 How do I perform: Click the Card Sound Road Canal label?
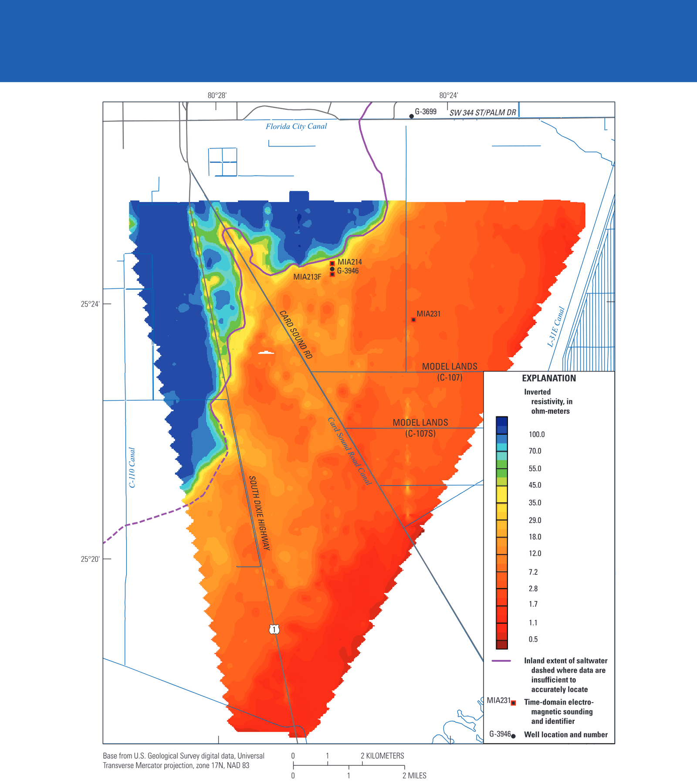[x=349, y=451]
